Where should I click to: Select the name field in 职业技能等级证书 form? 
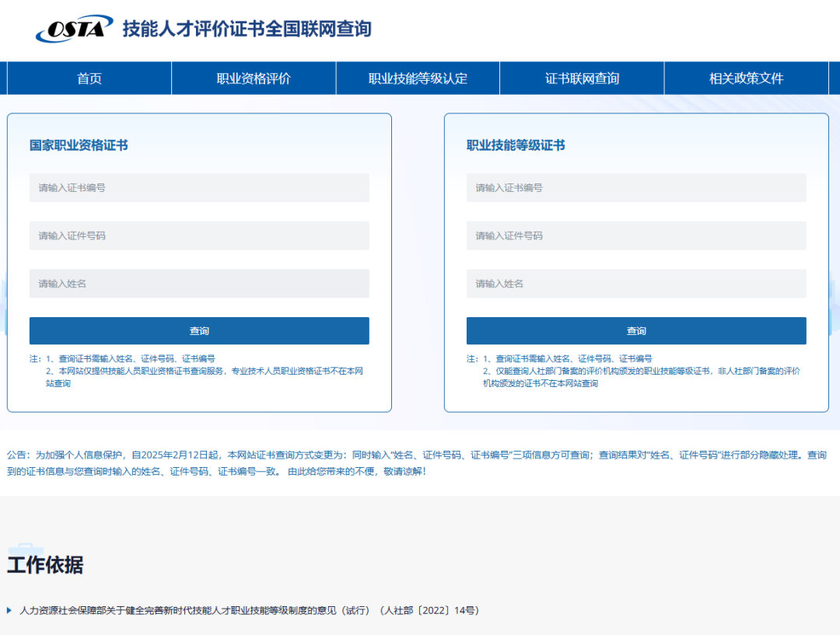pyautogui.click(x=636, y=284)
